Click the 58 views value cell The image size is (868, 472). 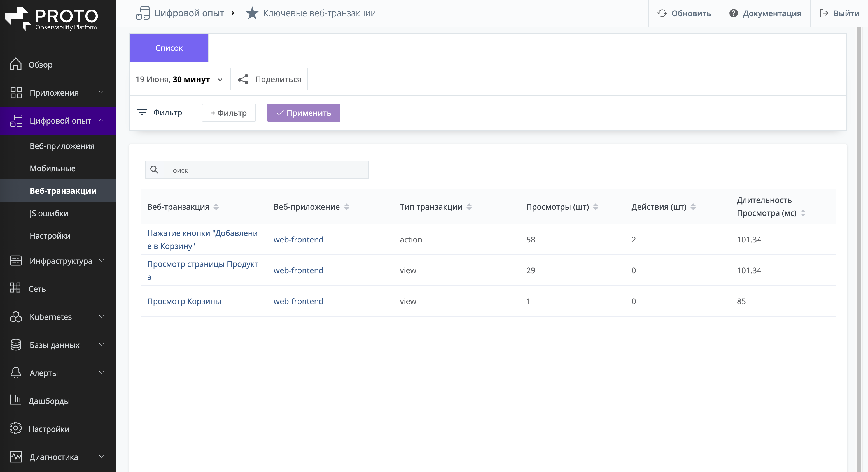pos(531,240)
